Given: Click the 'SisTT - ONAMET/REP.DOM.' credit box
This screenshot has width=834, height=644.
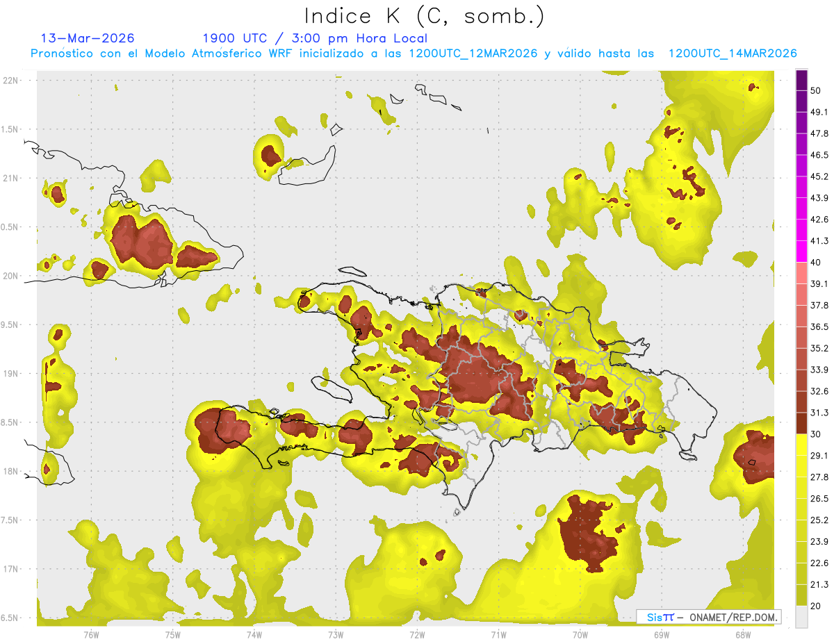Looking at the screenshot, I should [x=708, y=617].
